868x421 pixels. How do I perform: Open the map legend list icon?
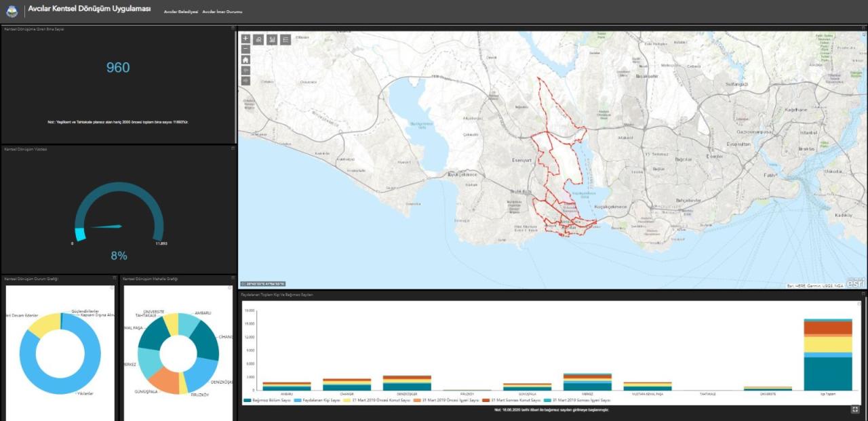click(x=285, y=40)
